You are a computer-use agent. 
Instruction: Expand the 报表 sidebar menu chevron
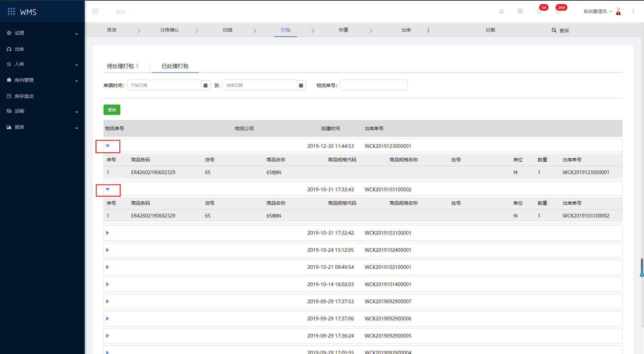[77, 128]
